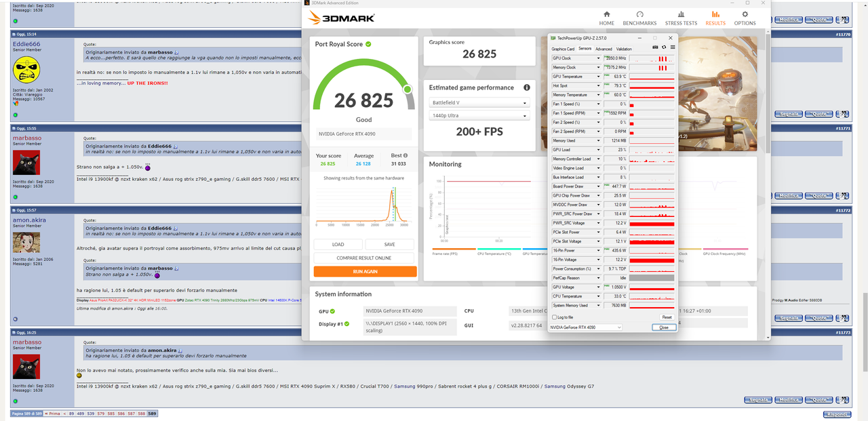Open the GPU Voltage sensor dropdown arrow
The image size is (868, 421).
pos(598,287)
